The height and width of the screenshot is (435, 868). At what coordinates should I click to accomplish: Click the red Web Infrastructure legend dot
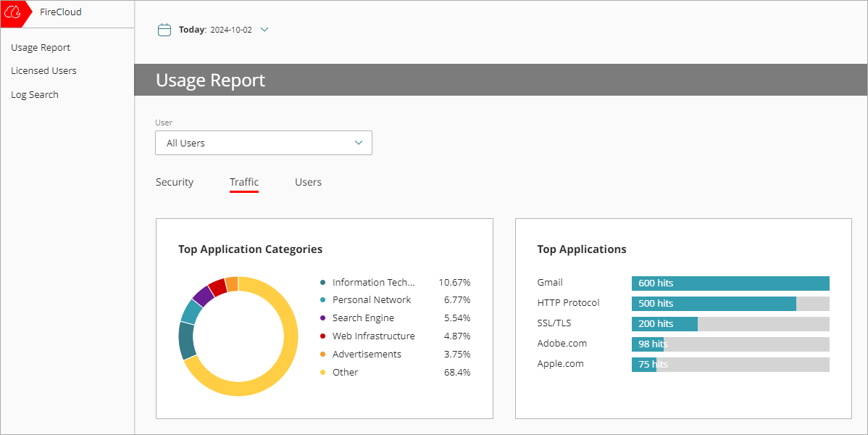coord(322,336)
